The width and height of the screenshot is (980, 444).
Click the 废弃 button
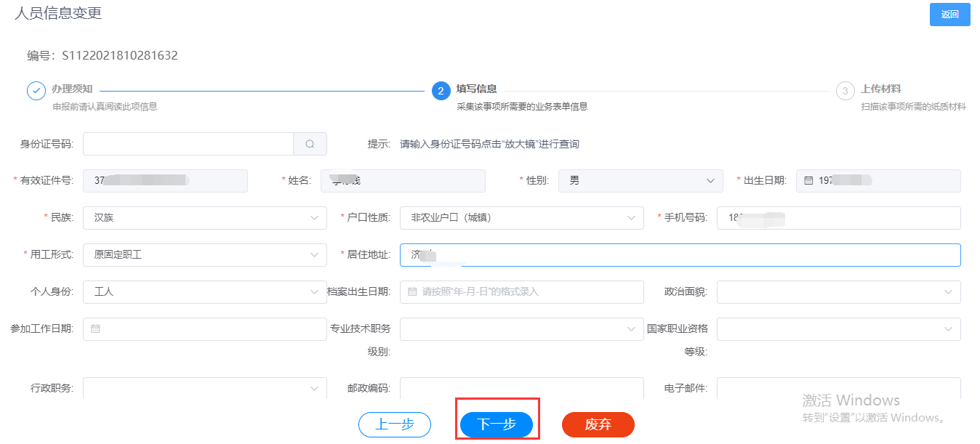click(x=598, y=424)
